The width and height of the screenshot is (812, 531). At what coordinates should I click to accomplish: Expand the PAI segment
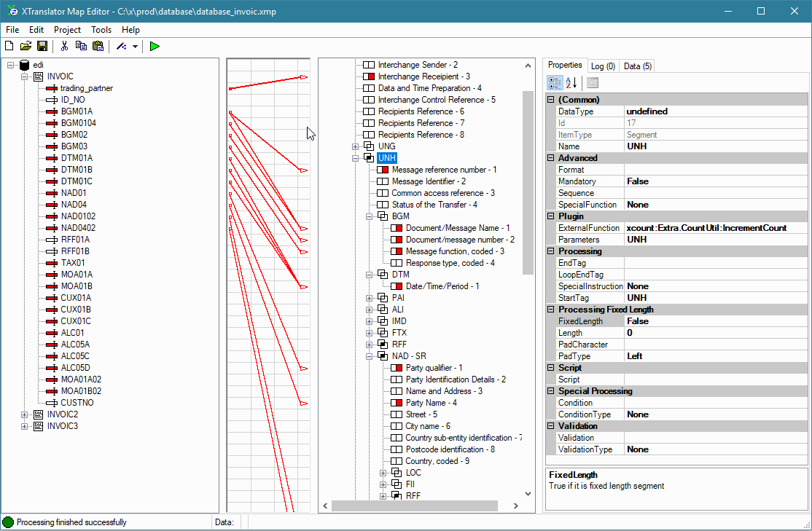tap(370, 298)
